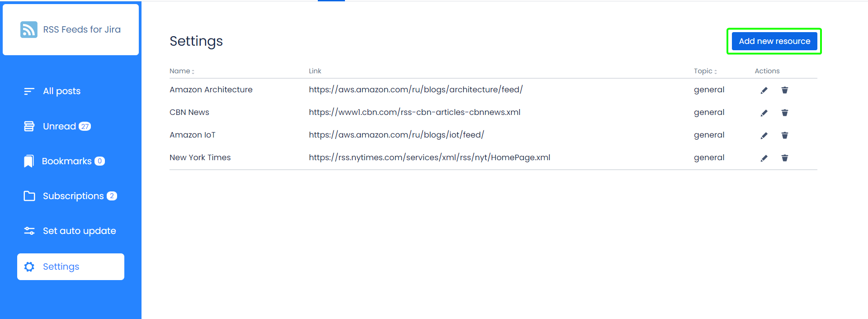Sort the table by Topic column
Viewport: 868px width, 319px height.
(705, 71)
